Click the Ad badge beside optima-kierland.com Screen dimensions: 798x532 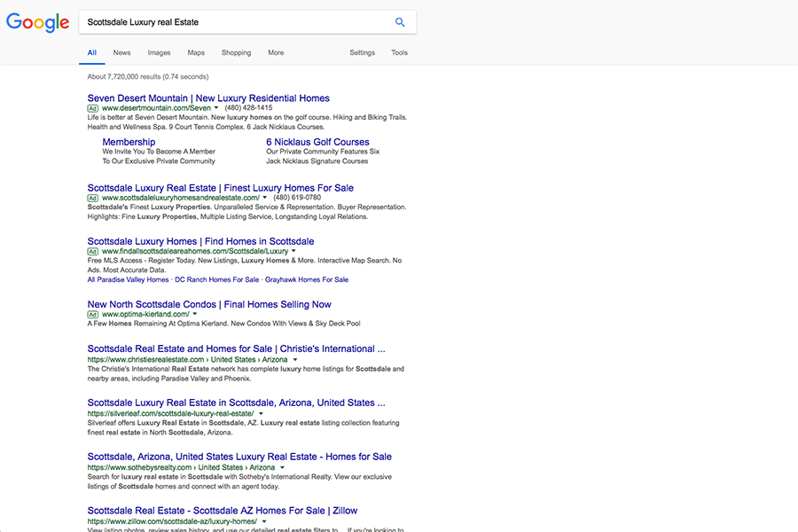pos(92,315)
